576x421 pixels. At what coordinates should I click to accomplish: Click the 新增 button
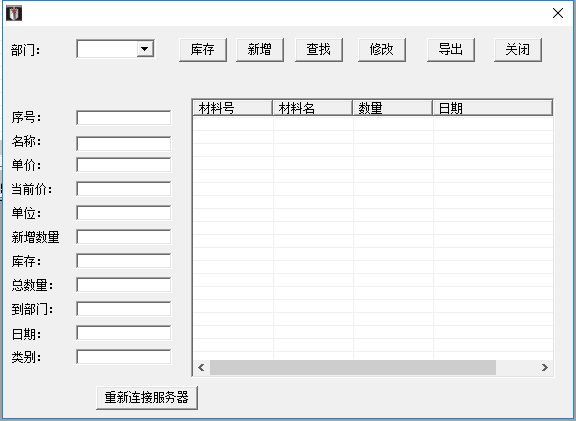tap(260, 50)
